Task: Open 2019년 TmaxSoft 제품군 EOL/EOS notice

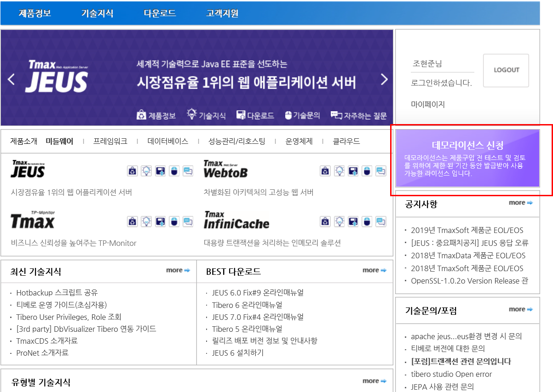Action: click(467, 230)
